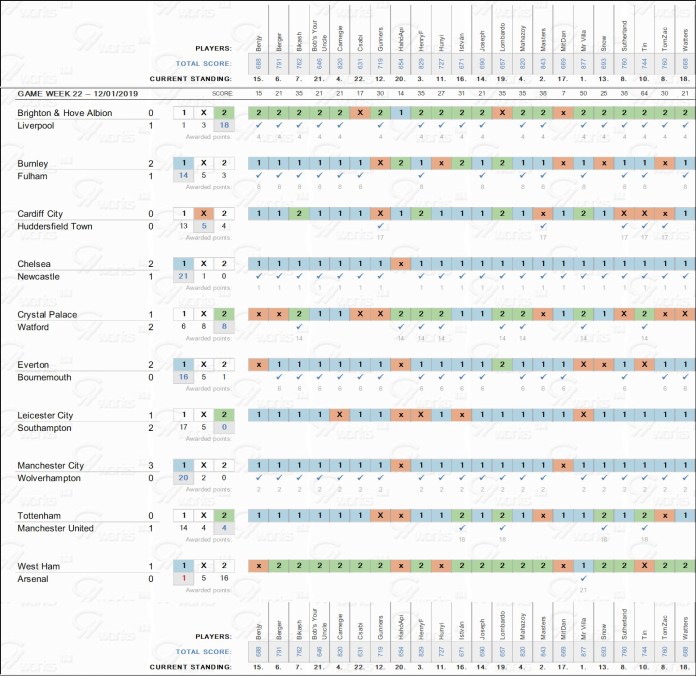The image size is (696, 676).
Task: Click Mr Villa's checkmark in the West Ham row
Action: tap(583, 578)
